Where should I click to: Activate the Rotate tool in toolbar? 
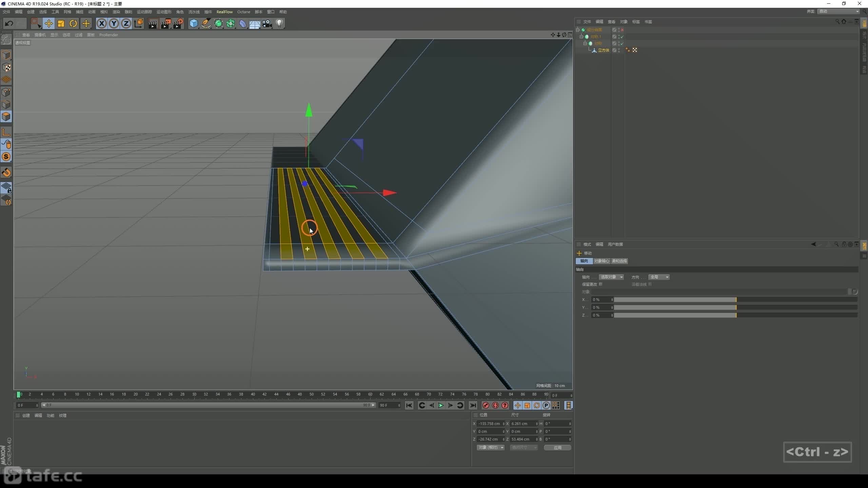[73, 23]
